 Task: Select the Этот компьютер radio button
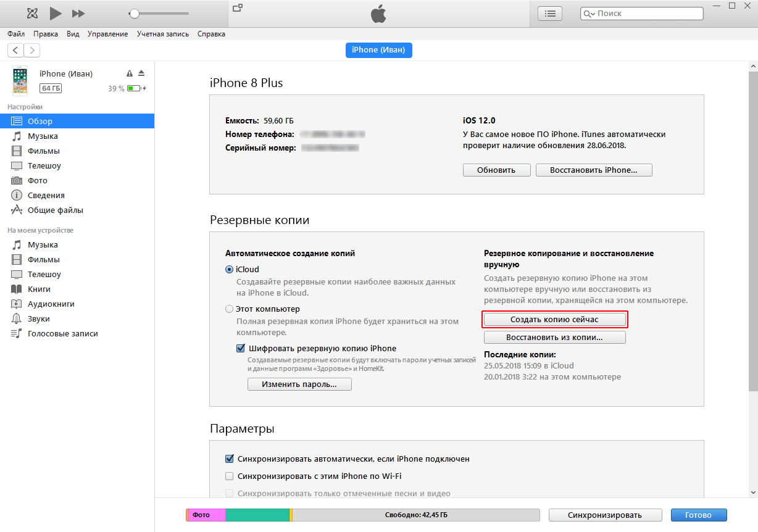click(x=230, y=309)
